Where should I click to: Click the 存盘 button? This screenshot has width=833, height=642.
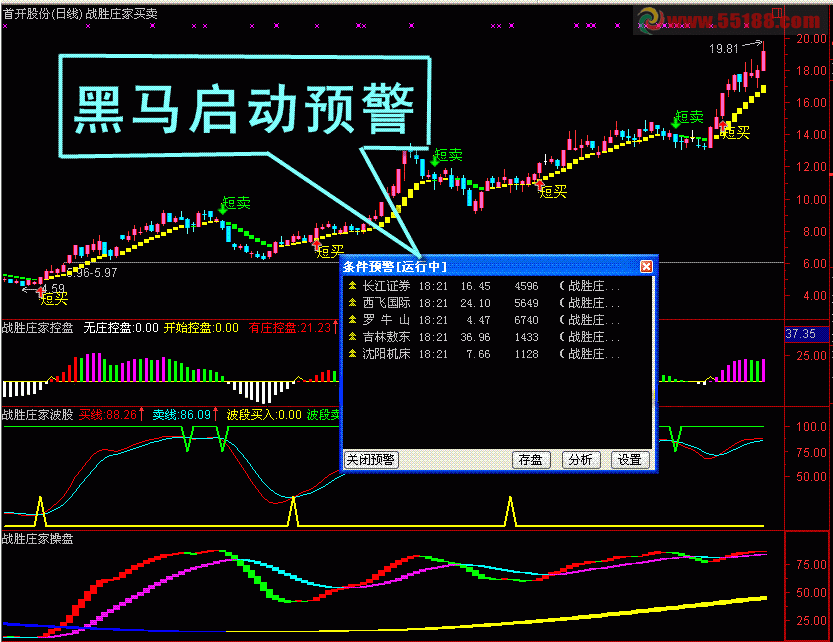pyautogui.click(x=531, y=460)
